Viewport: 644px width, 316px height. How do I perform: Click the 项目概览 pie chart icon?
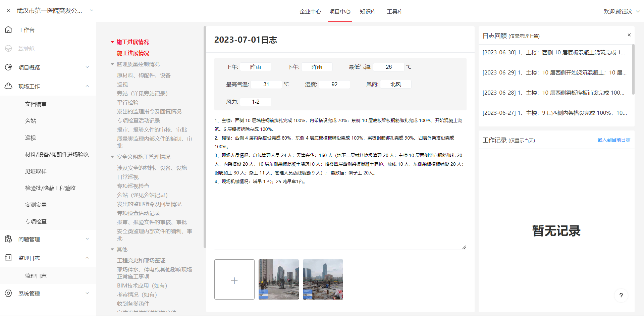(8, 67)
